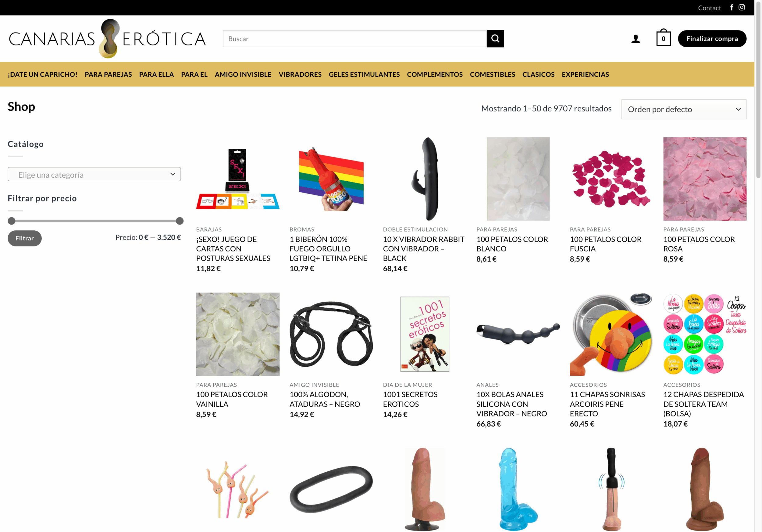The width and height of the screenshot is (762, 532).
Task: Grab the minimum price slider handle
Action: [x=12, y=221]
